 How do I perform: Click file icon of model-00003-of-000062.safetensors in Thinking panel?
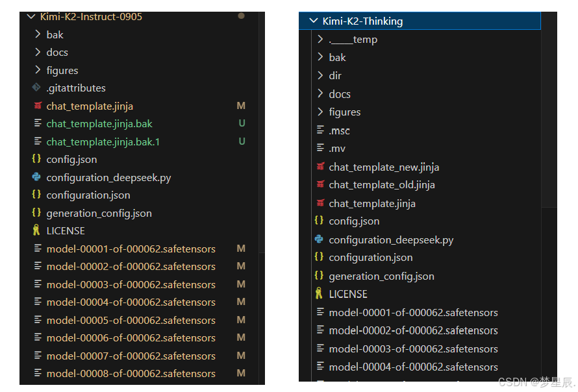point(320,348)
